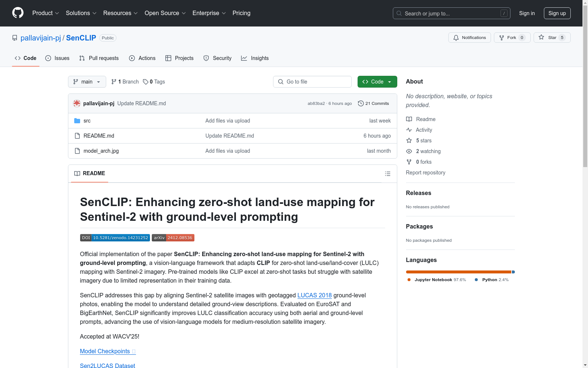Open the SenCLIP repository name link

81,38
